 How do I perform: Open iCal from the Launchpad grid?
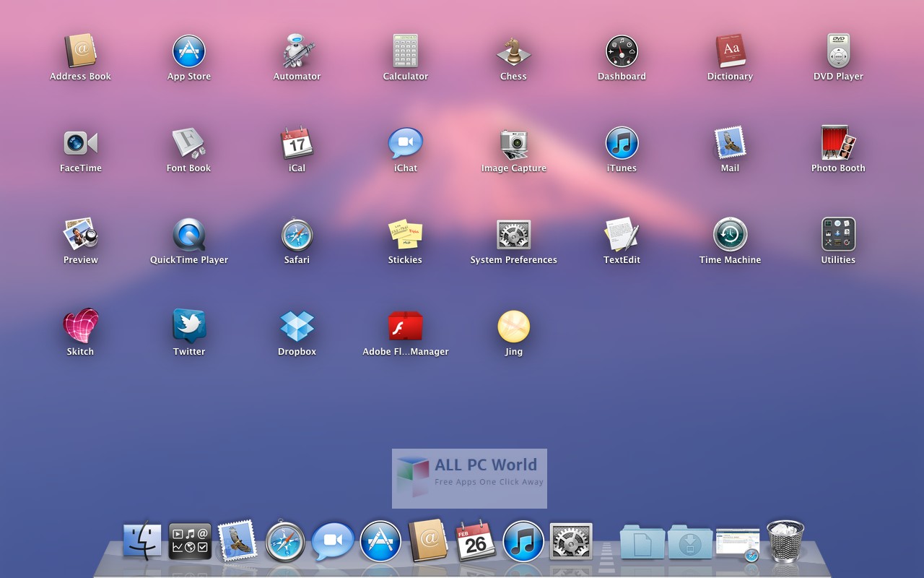[297, 143]
